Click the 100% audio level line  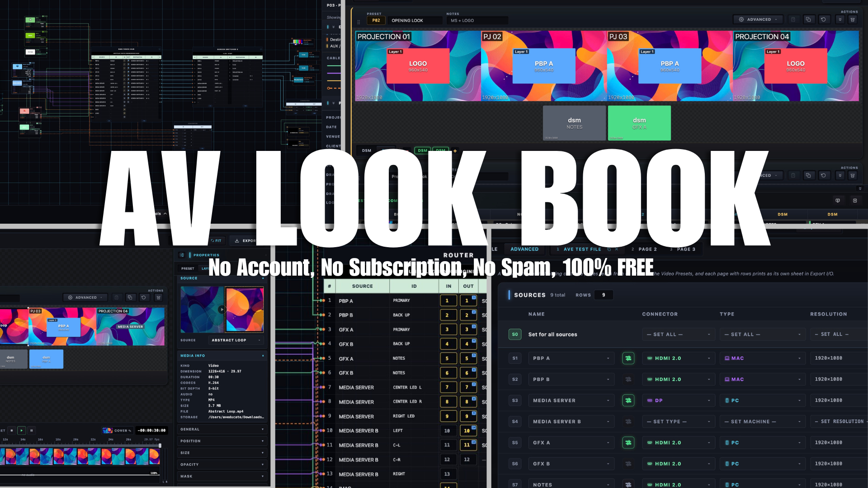[x=79, y=475]
